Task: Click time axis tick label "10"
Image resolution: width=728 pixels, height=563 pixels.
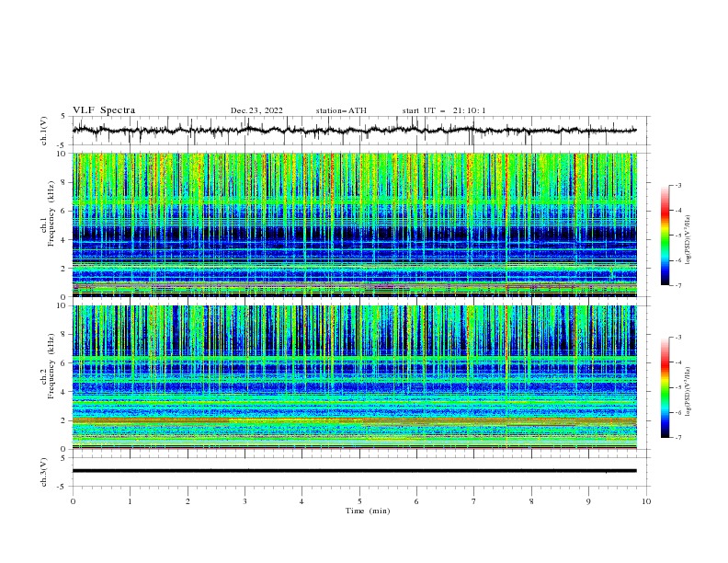Action: 646,501
